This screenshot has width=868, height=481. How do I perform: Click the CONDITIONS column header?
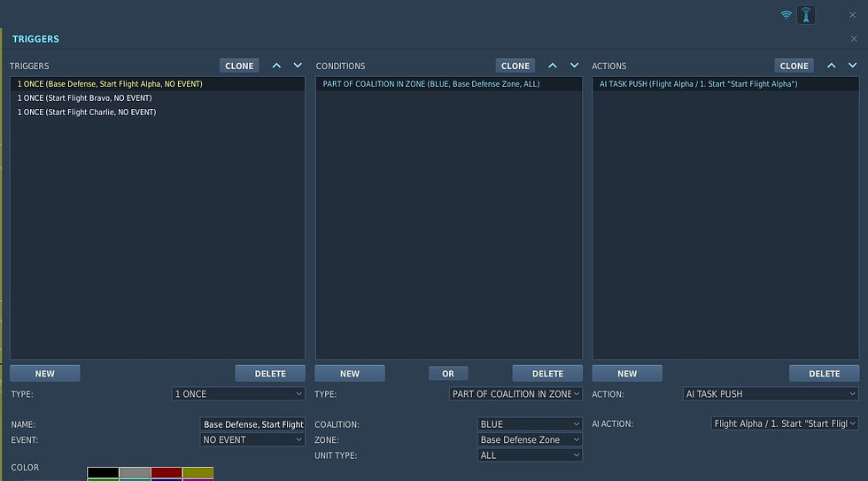pyautogui.click(x=340, y=66)
